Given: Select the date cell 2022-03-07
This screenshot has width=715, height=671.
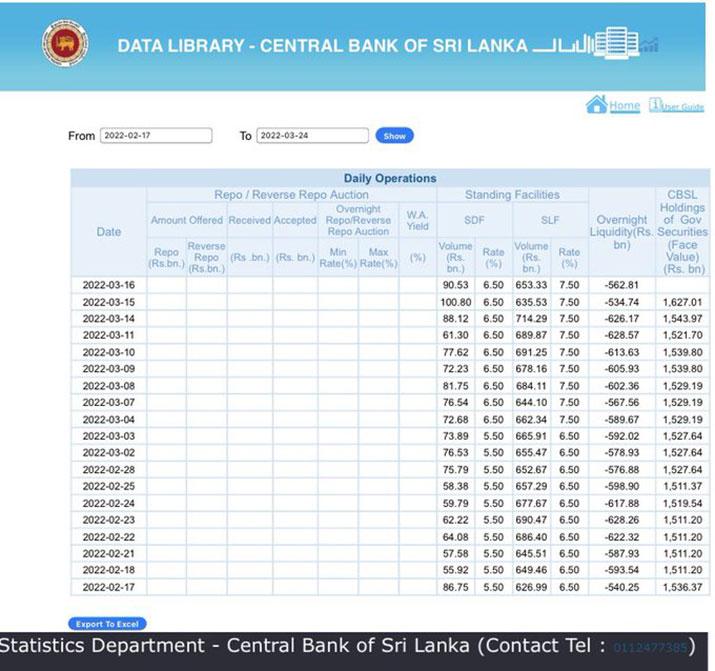Looking at the screenshot, I should (109, 403).
